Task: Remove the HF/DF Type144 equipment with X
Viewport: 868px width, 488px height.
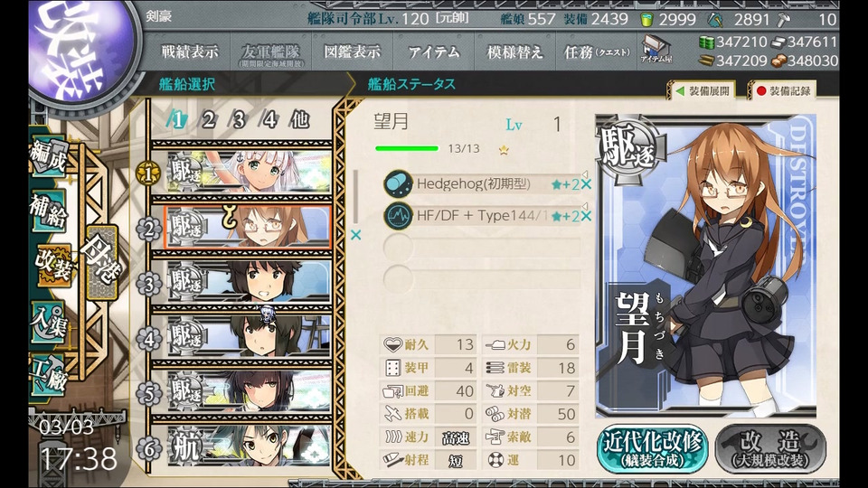Action: [586, 216]
